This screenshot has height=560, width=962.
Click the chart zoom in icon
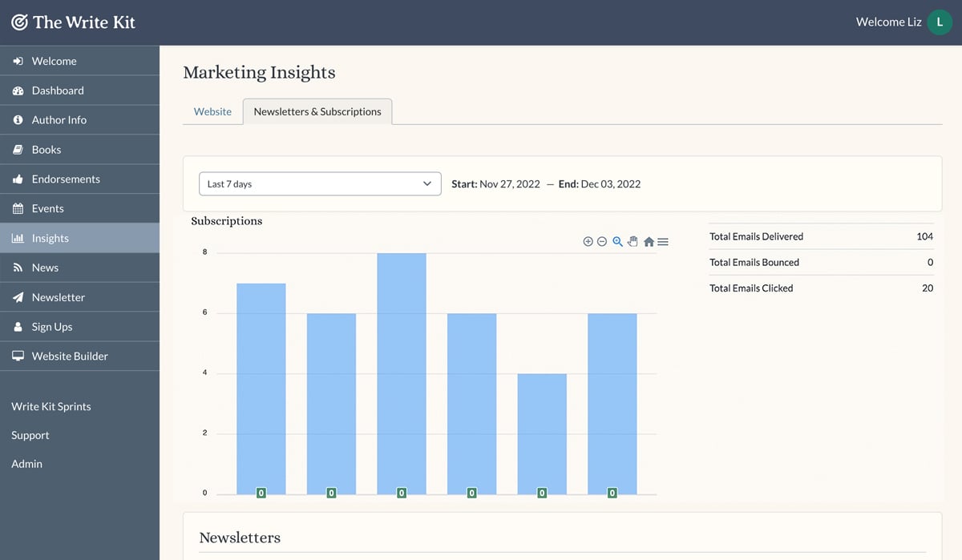[x=588, y=241]
